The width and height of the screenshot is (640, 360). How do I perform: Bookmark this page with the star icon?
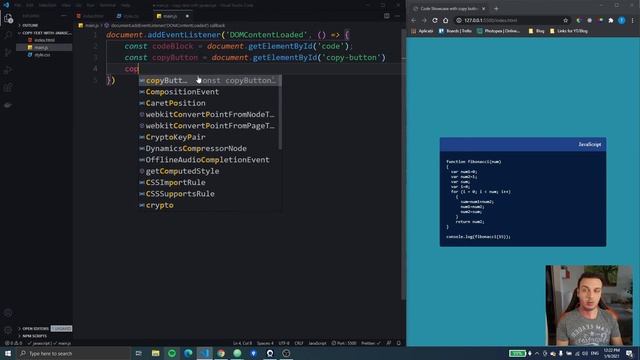565,20
